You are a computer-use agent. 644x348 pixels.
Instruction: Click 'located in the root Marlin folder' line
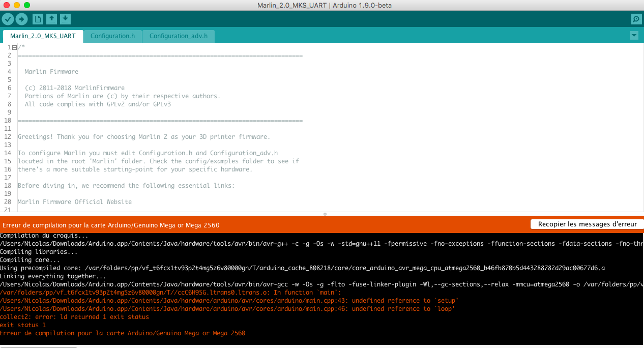(x=158, y=161)
